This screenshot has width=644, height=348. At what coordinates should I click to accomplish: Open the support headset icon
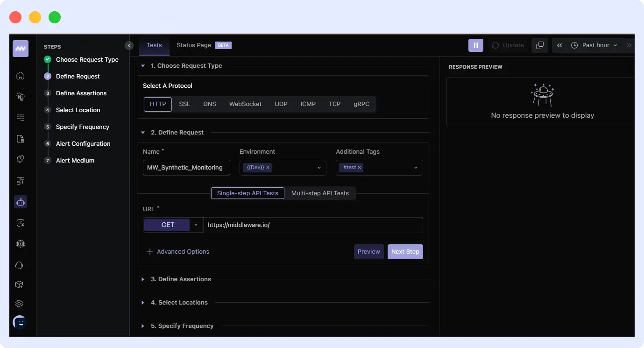click(19, 265)
